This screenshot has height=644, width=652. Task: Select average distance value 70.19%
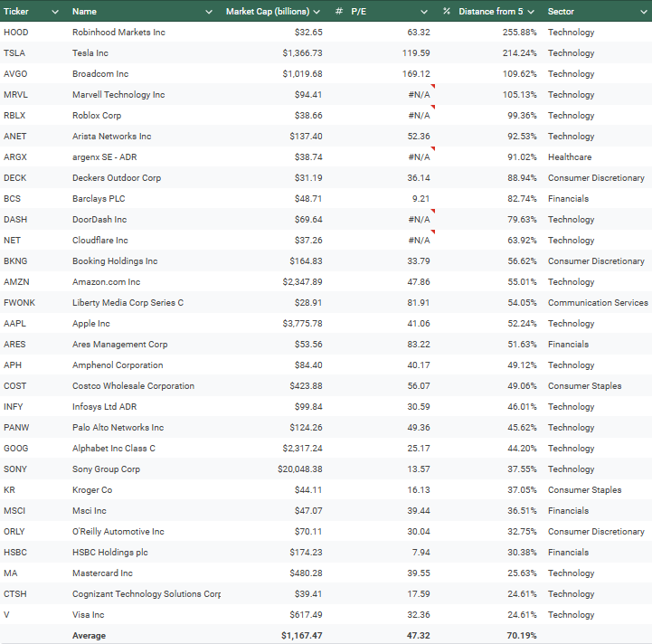click(x=522, y=635)
